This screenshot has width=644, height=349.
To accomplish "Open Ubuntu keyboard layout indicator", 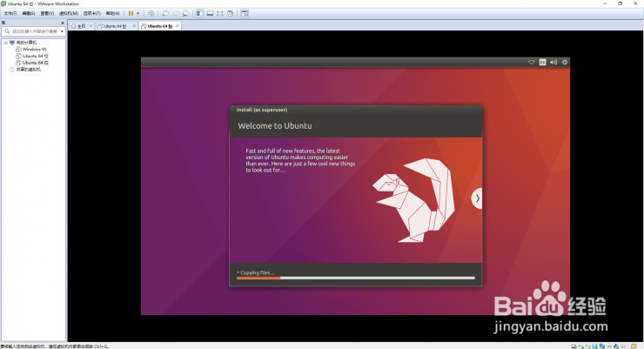I will coord(542,62).
